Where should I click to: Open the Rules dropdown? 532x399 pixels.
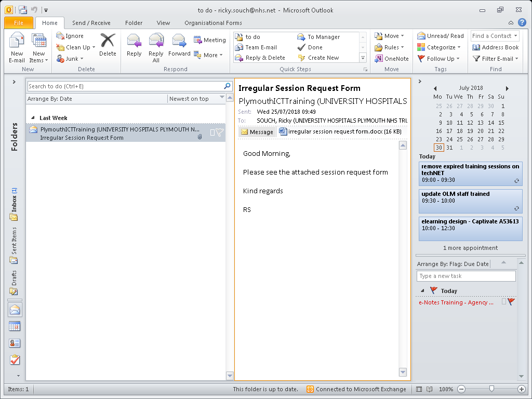point(389,47)
